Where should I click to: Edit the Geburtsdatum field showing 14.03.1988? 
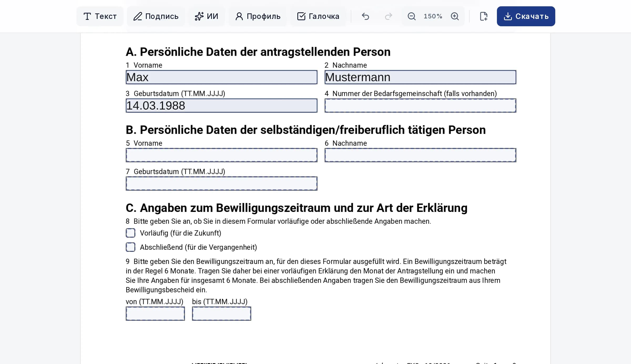click(x=221, y=106)
